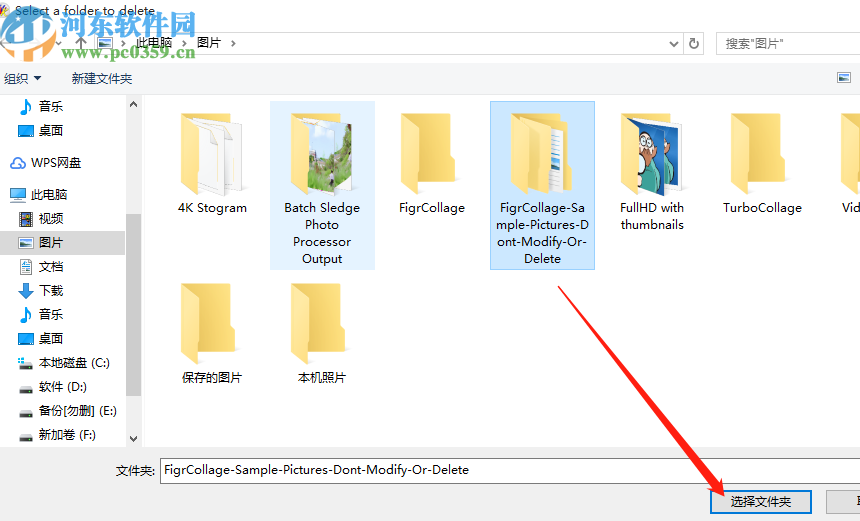Open the 组织 menu
The height and width of the screenshot is (521, 860).
click(x=22, y=78)
